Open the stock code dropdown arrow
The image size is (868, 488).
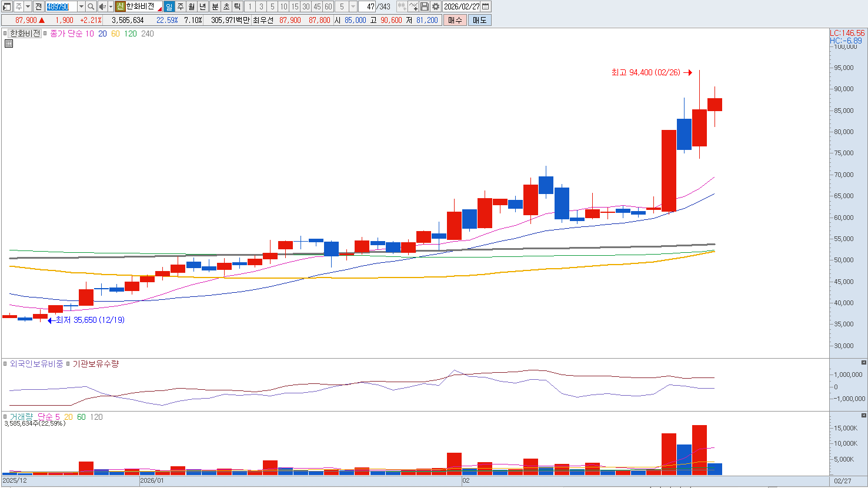[x=81, y=6]
